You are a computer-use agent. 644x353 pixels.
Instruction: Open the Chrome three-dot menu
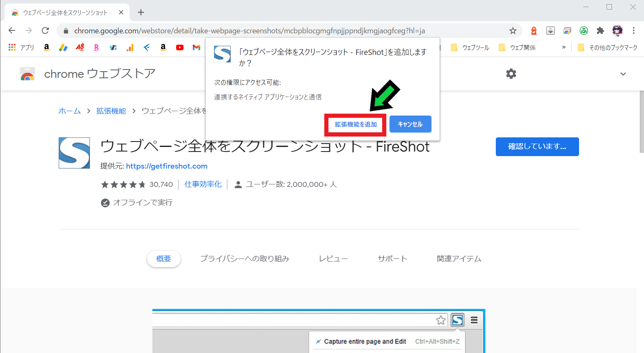pos(634,30)
